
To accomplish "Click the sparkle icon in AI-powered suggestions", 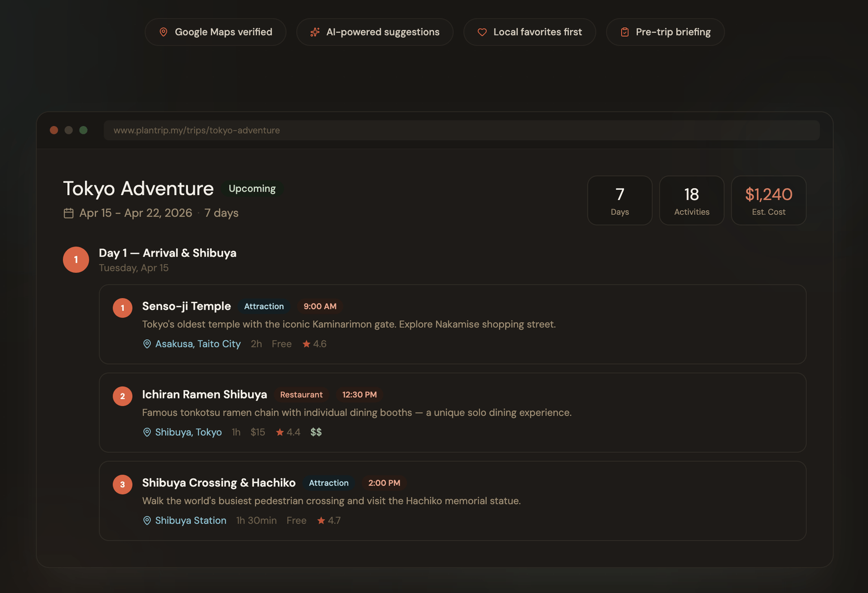I will pos(315,32).
